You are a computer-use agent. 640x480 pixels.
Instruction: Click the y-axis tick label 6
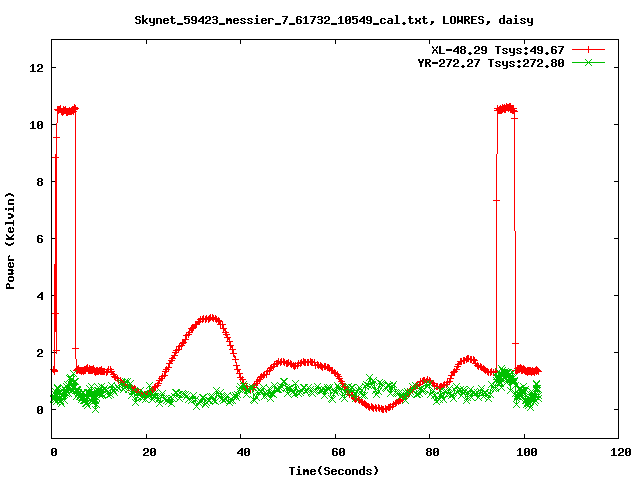(40, 239)
